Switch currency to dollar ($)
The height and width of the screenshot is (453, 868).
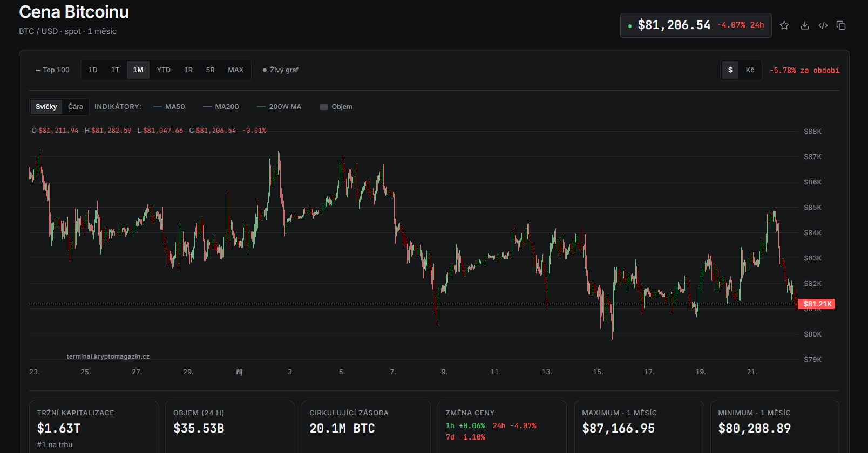pyautogui.click(x=730, y=70)
